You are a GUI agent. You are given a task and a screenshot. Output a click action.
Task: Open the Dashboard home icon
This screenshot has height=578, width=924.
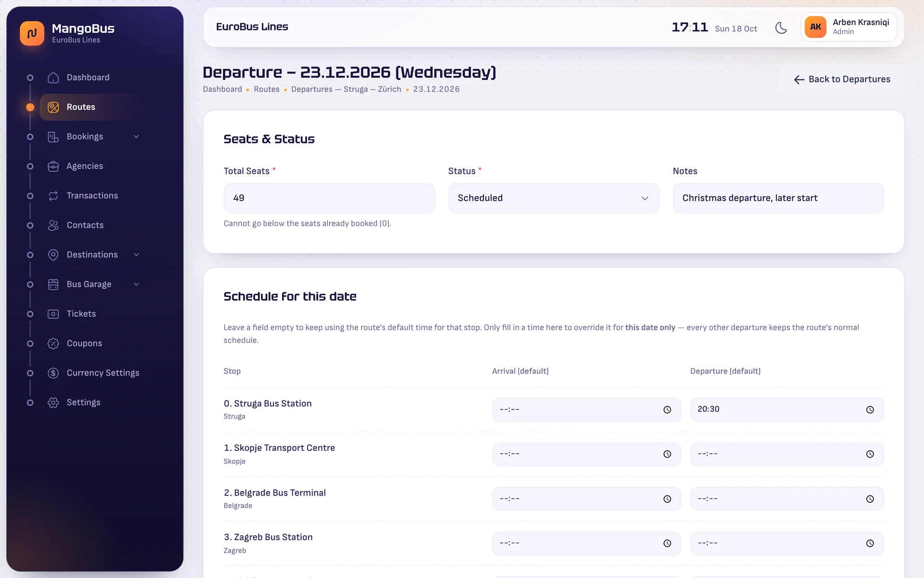click(x=53, y=78)
